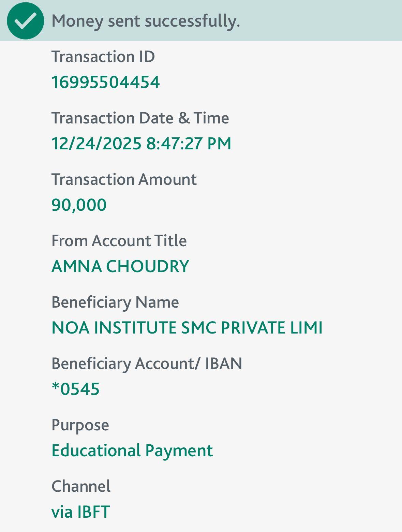Tap the masked account number *0545
402x532 pixels.
[75, 389]
